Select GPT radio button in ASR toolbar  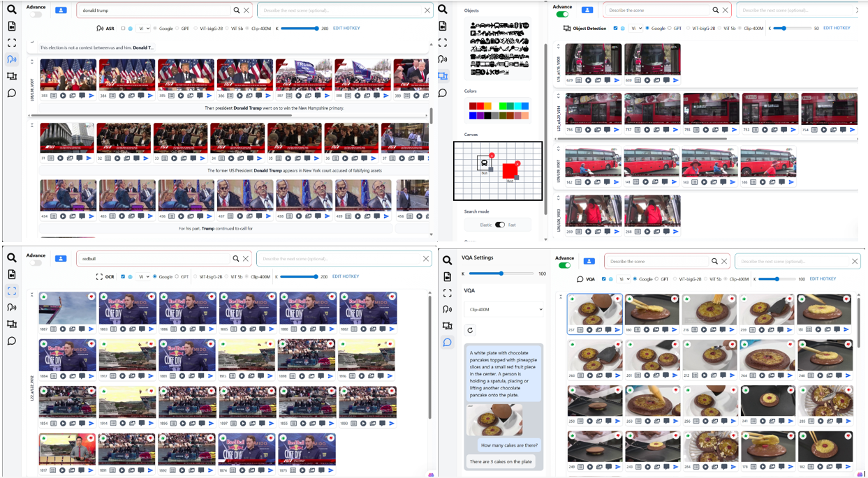coord(177,29)
